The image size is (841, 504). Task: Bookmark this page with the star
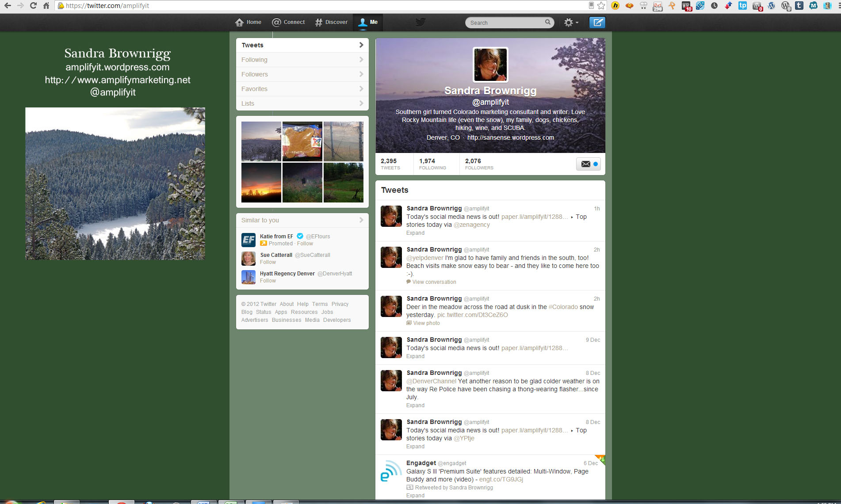pyautogui.click(x=601, y=6)
